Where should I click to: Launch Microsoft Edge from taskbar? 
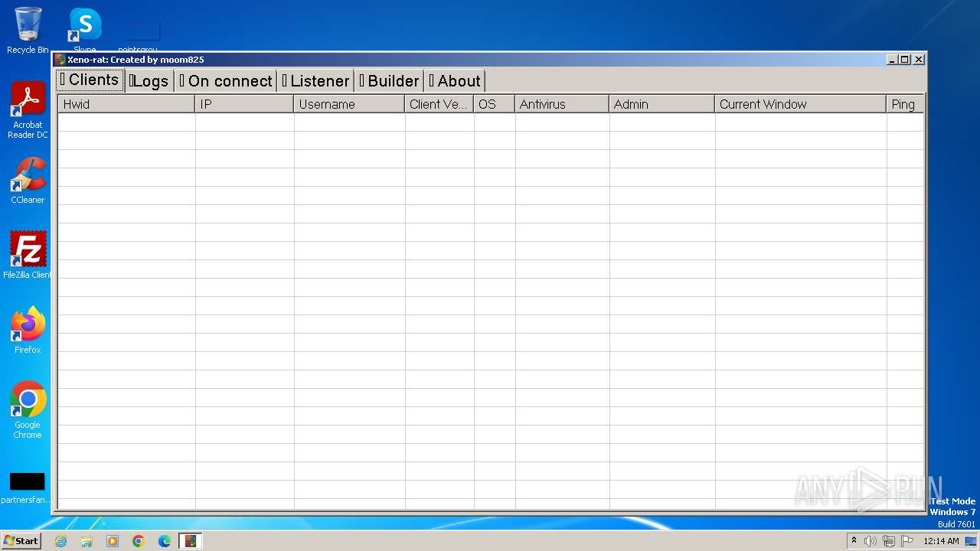click(x=165, y=541)
